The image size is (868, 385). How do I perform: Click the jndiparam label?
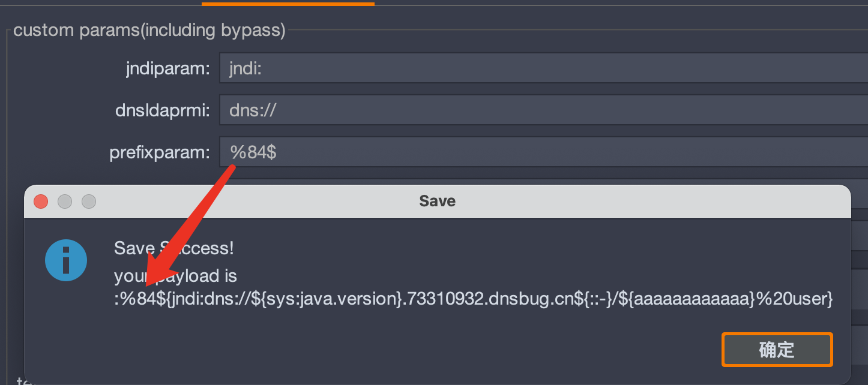[168, 69]
